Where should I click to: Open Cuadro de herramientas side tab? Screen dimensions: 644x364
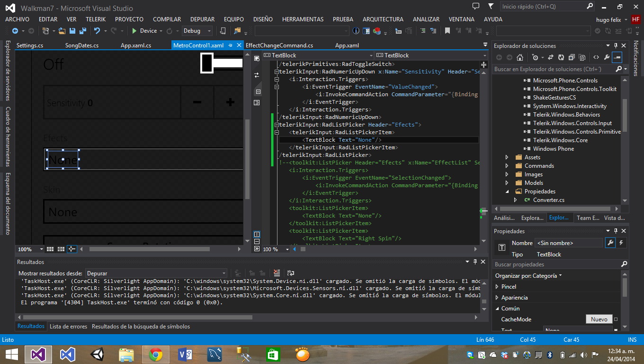tap(8, 136)
